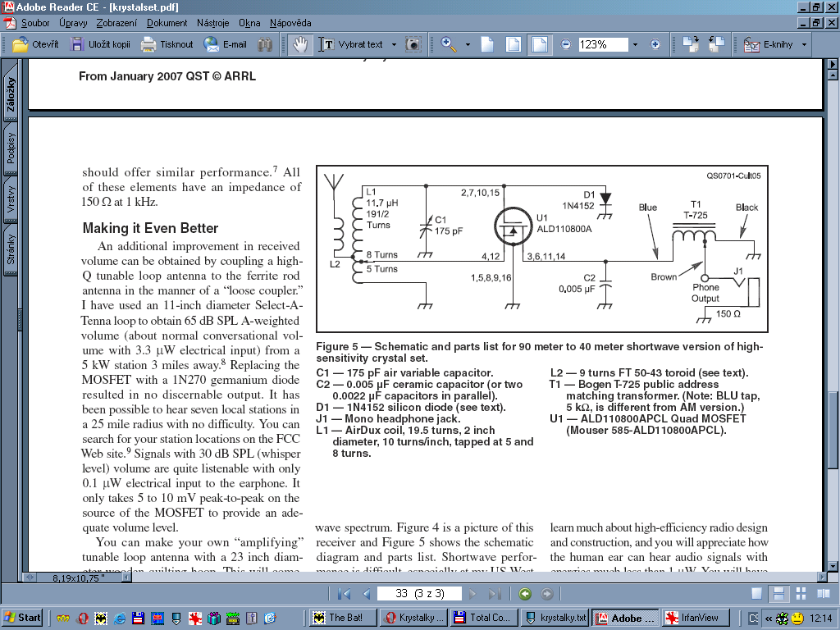Click the 123% zoom level field
The image size is (840, 630).
[x=603, y=44]
